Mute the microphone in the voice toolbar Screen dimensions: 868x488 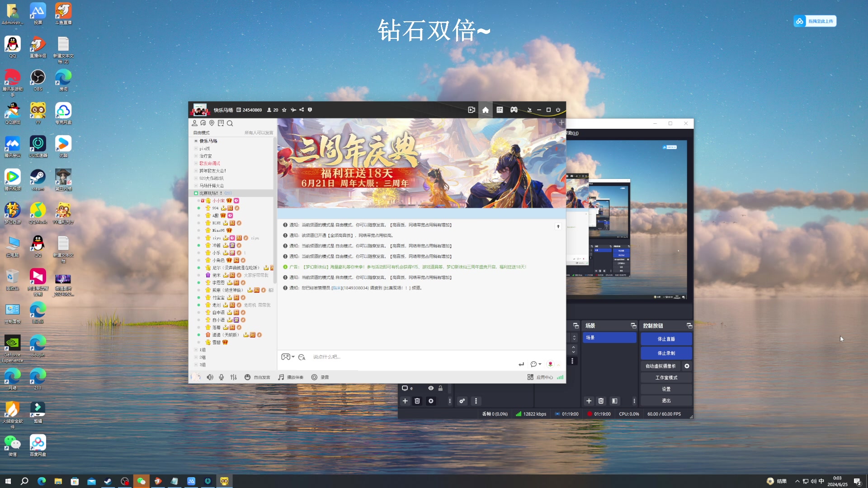(221, 377)
